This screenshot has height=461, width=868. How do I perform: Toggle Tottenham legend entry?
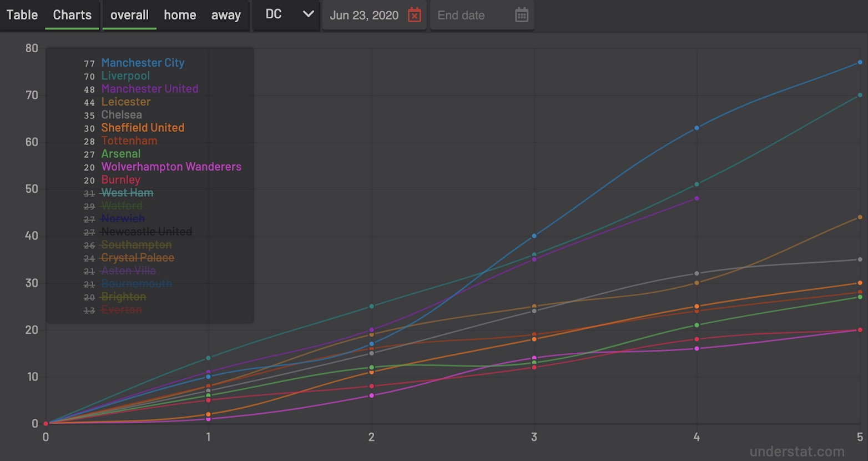[x=129, y=141]
